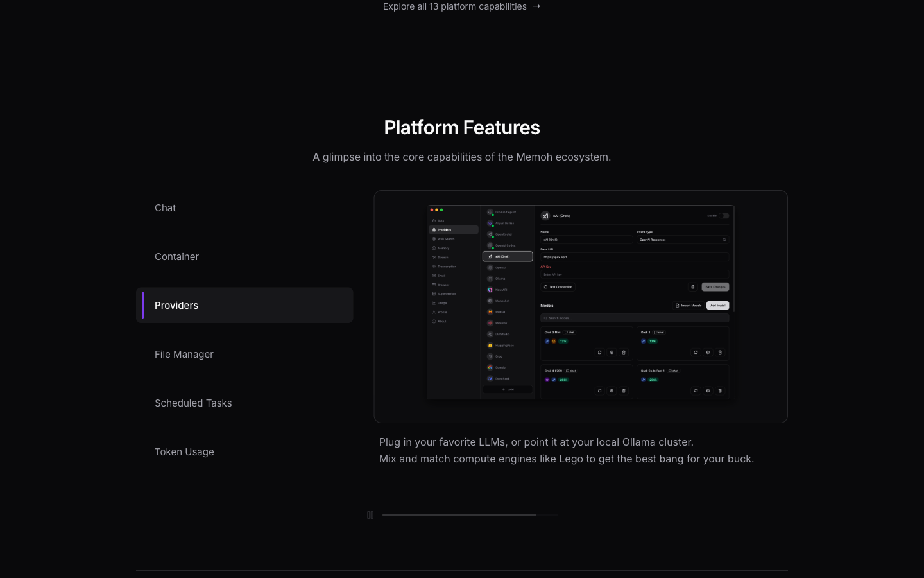
Task: Click the Grok 3 Mini card delete icon
Action: [x=624, y=352]
